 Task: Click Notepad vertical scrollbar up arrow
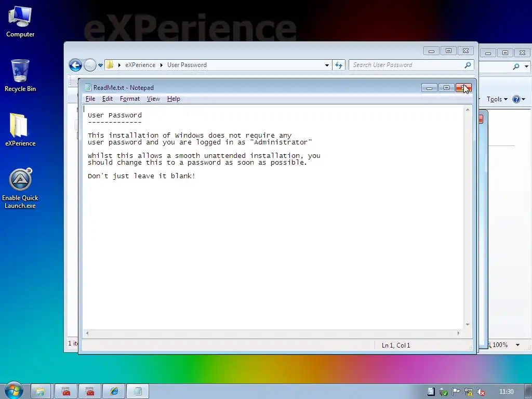[x=468, y=110]
